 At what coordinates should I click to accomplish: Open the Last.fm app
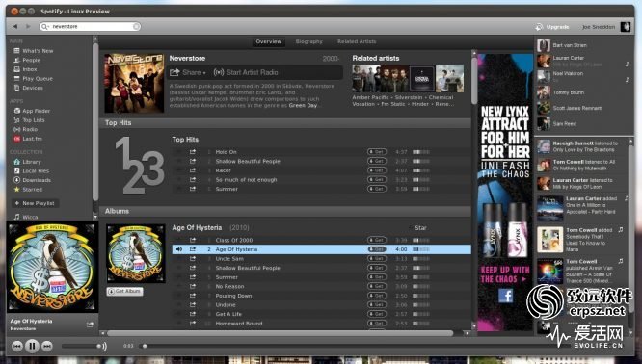pos(32,139)
